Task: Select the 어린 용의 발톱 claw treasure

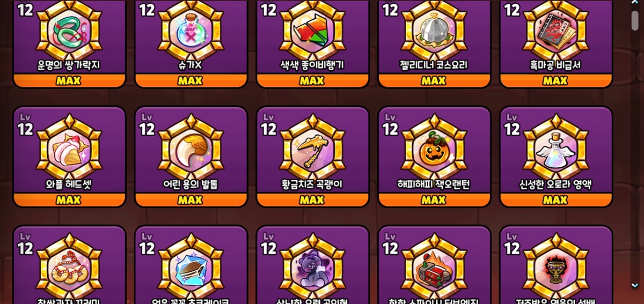Action: 191,146
